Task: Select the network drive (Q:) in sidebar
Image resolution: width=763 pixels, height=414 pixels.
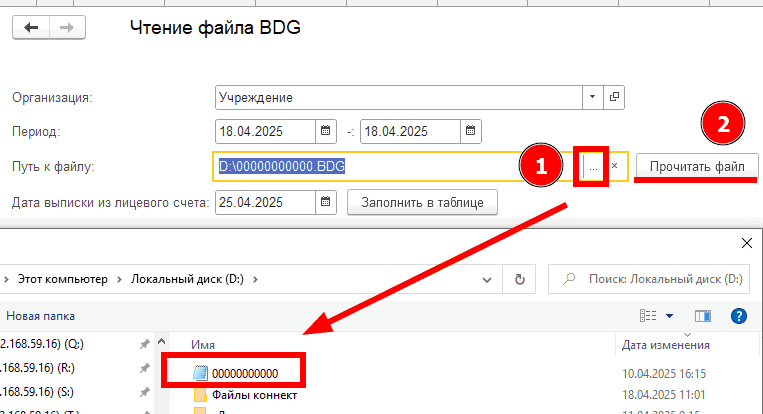Action: [42, 344]
